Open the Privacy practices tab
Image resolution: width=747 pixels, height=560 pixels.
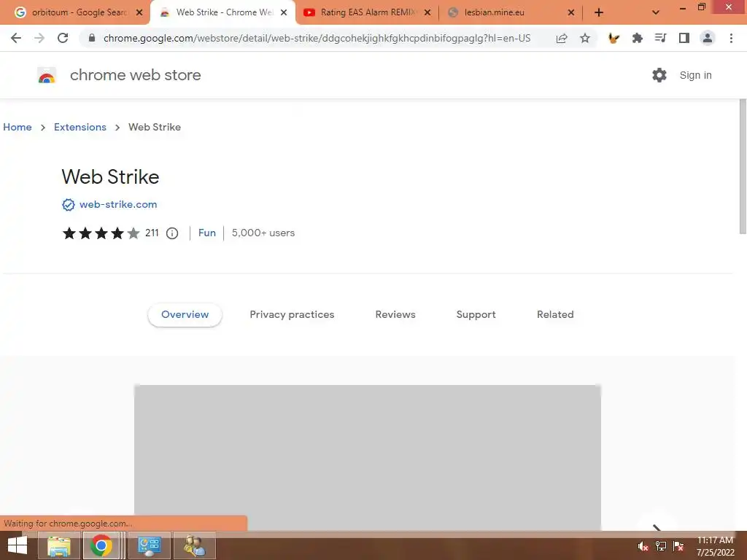click(x=292, y=315)
